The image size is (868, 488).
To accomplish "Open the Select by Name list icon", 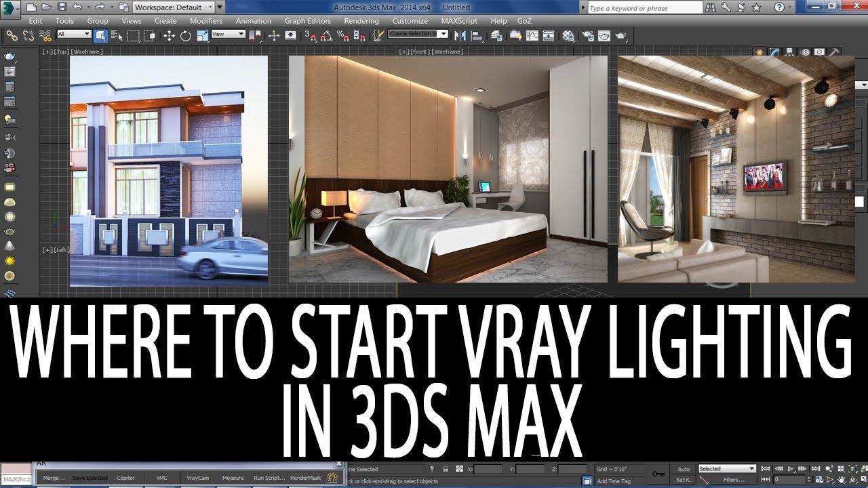I will click(x=117, y=35).
